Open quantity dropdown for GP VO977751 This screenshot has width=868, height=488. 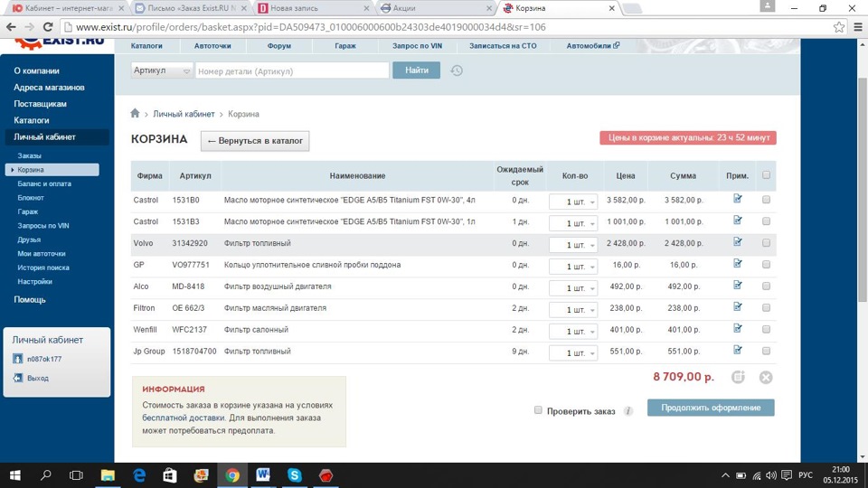573,266
